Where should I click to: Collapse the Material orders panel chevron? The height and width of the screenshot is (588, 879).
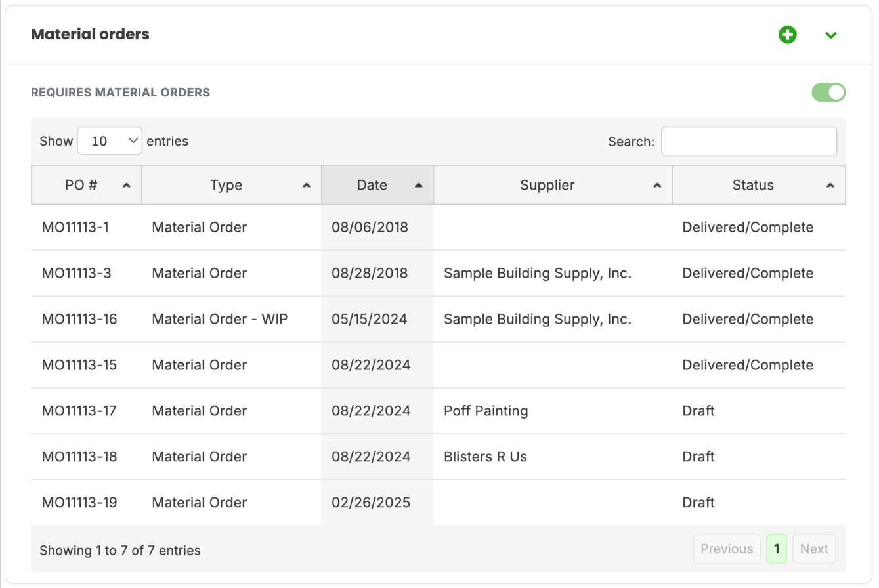(831, 35)
